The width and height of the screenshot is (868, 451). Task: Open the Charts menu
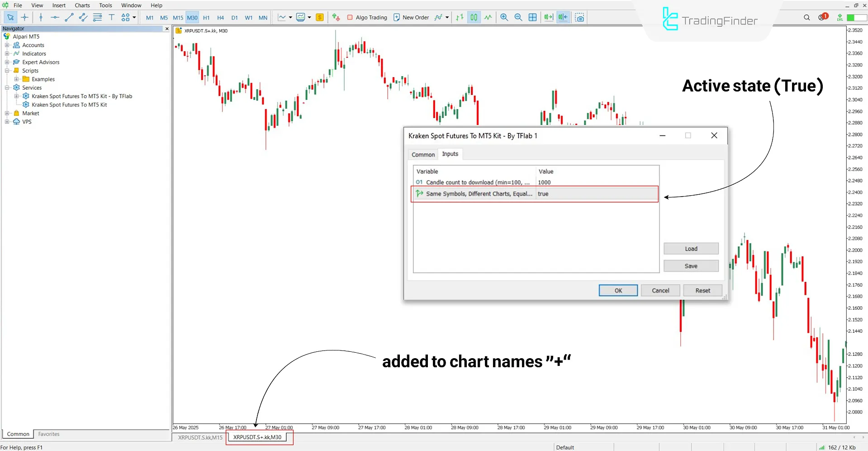tap(82, 5)
